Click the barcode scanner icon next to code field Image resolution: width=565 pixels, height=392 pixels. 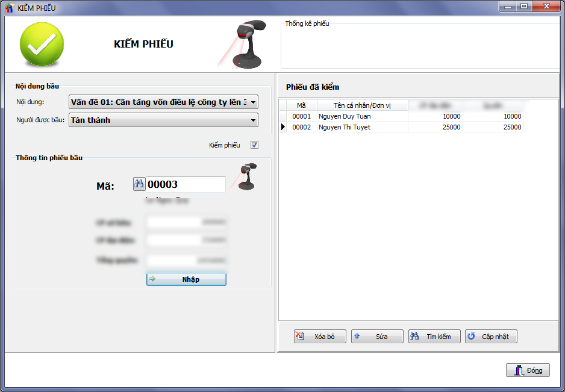click(x=247, y=176)
